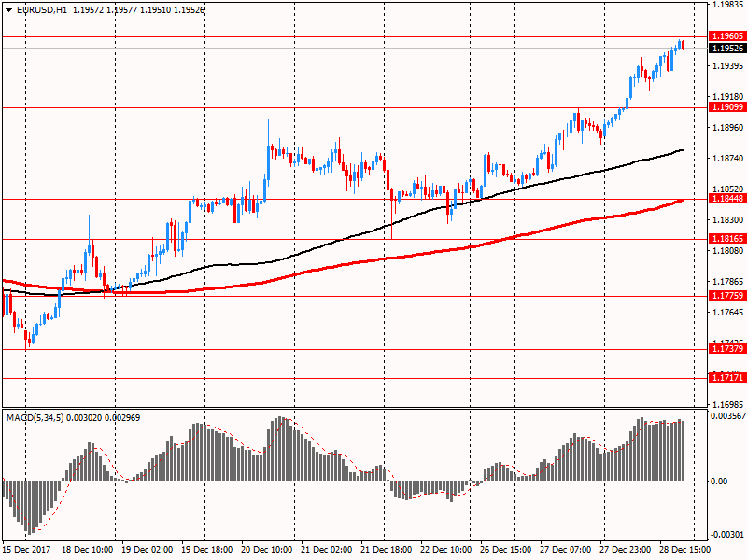The width and height of the screenshot is (747, 560).
Task: Click the MACD scale value -0.00301
Action: 727,534
